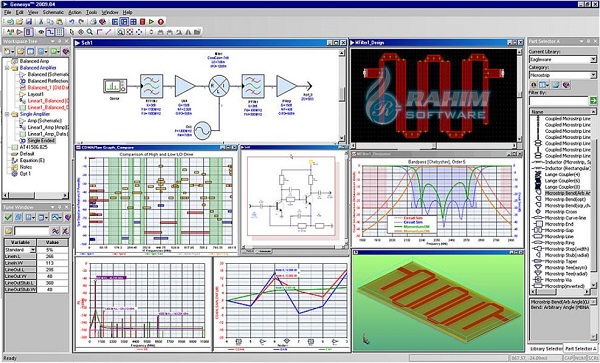Click the red database cylinder icon
Viewport: 600px width, 363px height.
pyautogui.click(x=142, y=22)
